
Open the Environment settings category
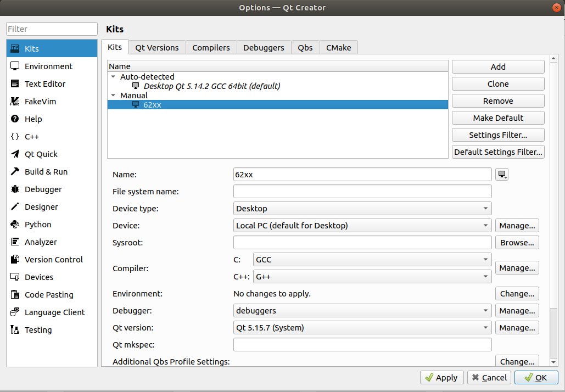click(x=48, y=66)
